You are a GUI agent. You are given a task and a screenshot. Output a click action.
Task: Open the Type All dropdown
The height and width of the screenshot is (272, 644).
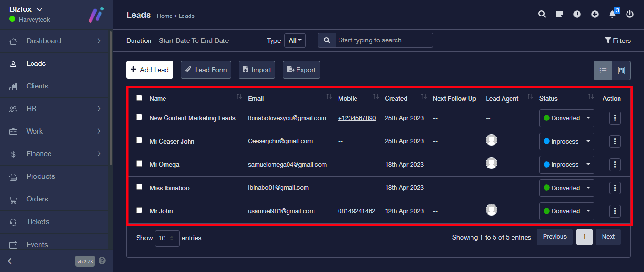295,40
